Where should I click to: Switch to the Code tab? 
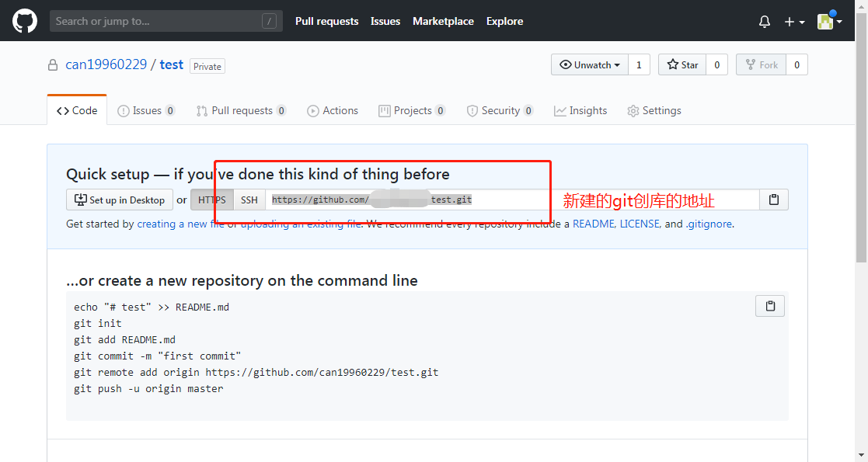(77, 111)
